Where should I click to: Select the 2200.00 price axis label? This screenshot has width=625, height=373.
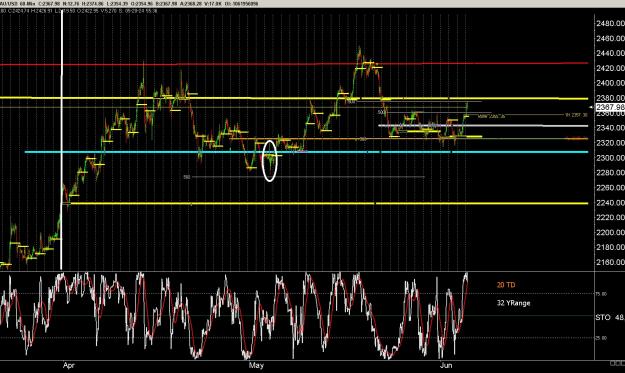610,233
